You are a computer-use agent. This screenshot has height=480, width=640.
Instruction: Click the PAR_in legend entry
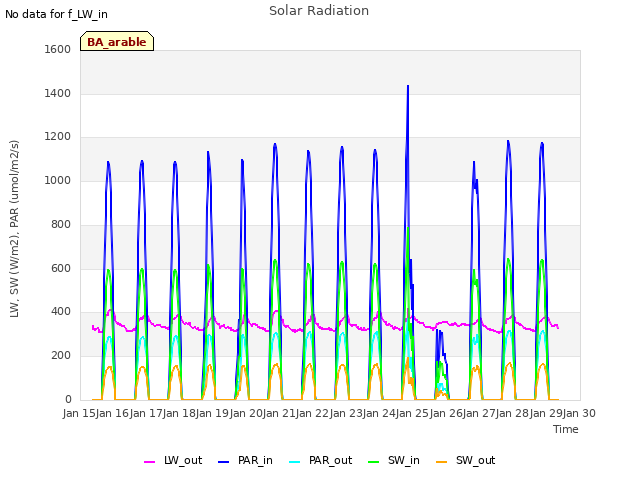point(245,460)
